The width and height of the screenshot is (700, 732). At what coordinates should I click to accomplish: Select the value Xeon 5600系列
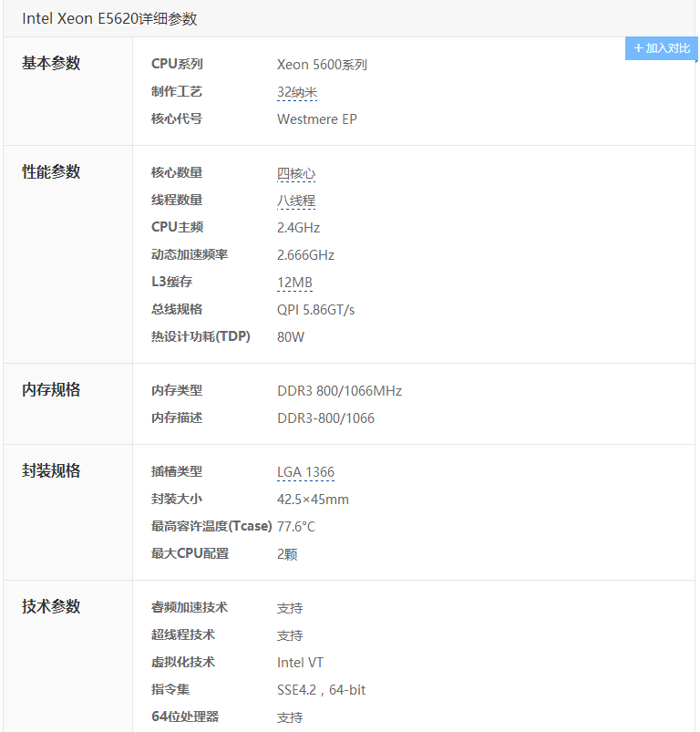click(x=322, y=65)
